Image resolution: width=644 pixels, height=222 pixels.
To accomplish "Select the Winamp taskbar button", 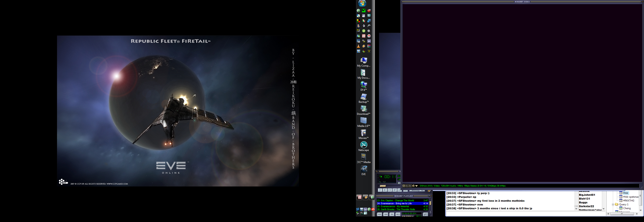I will click(x=365, y=197).
